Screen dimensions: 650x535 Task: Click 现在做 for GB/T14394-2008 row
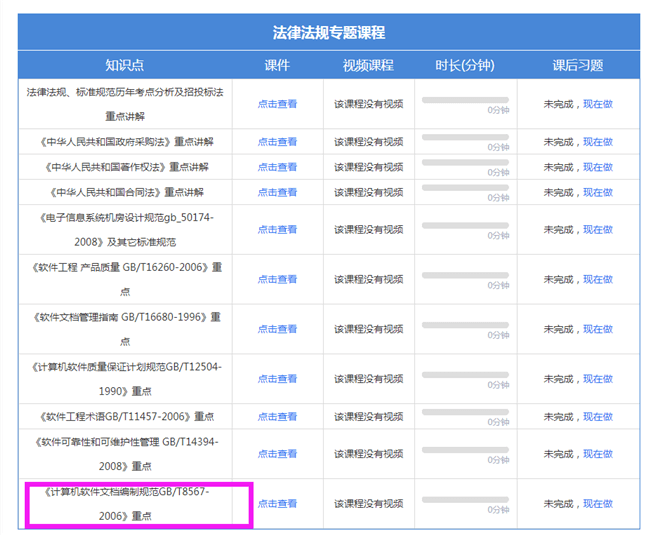click(597, 454)
